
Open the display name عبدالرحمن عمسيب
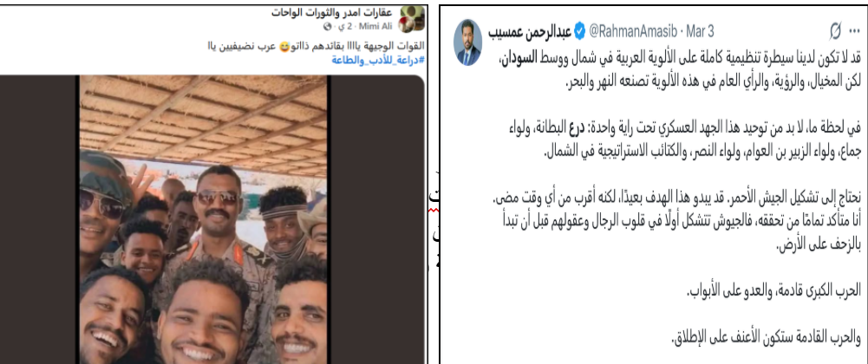click(530, 31)
